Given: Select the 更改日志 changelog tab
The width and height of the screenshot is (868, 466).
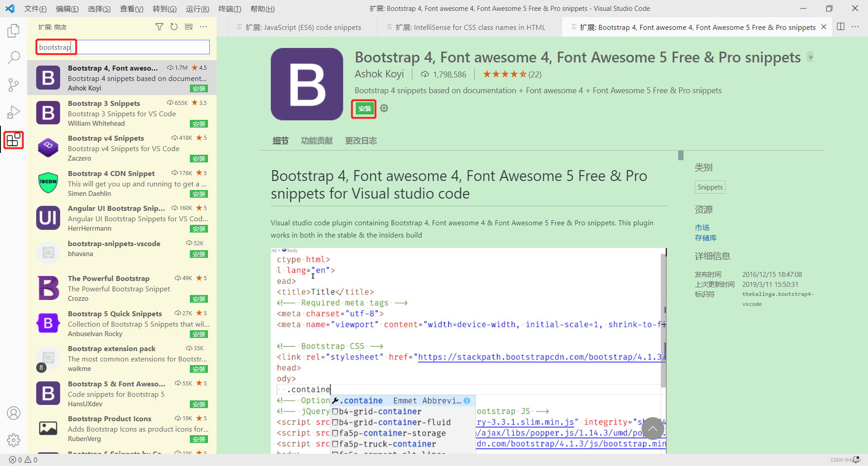Looking at the screenshot, I should coord(361,141).
